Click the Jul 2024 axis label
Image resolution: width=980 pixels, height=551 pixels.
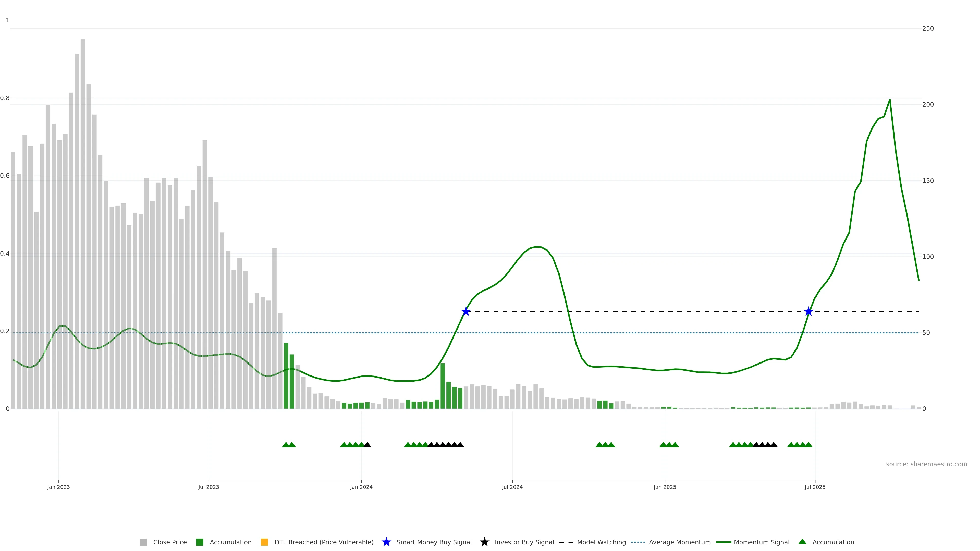[x=512, y=487]
